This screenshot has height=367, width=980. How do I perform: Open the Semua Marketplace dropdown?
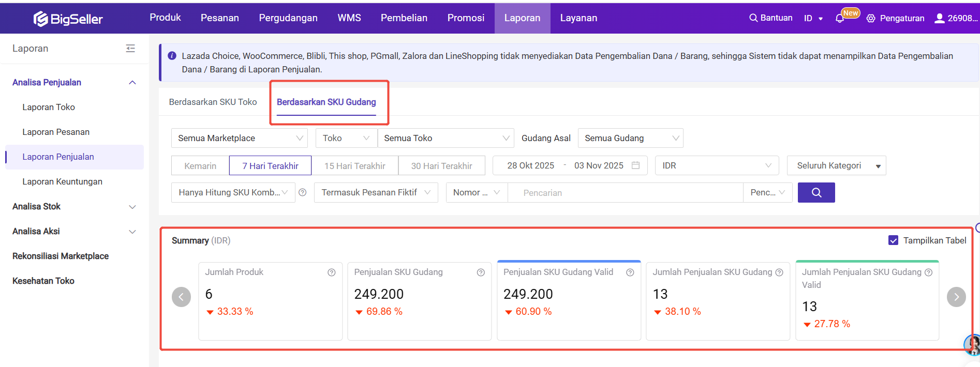[239, 138]
